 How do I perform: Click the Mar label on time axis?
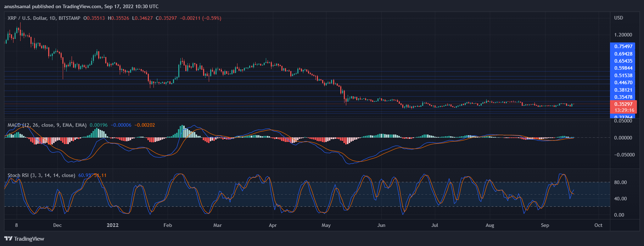(218, 225)
